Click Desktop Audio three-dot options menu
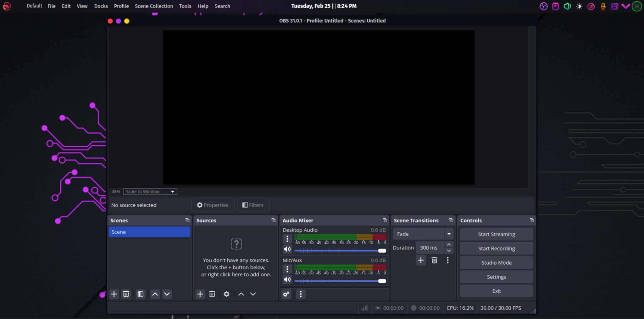Screen dimensions: 644x319 287,239
